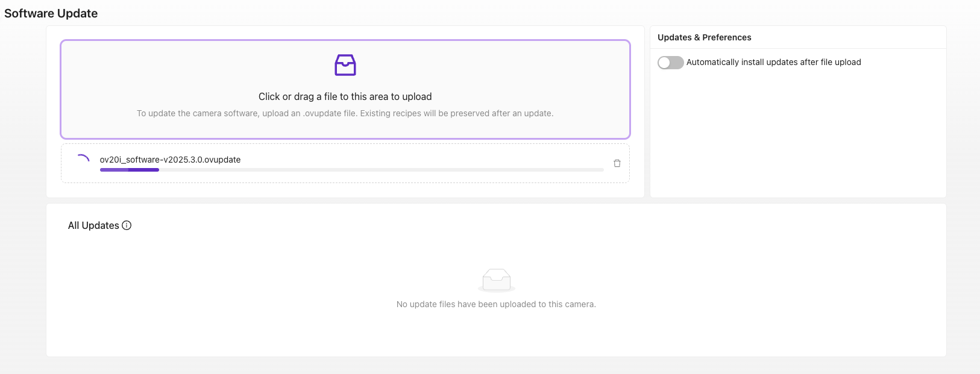The height and width of the screenshot is (374, 980).
Task: Click the 'No update files have been uploaded' message
Action: 496,304
